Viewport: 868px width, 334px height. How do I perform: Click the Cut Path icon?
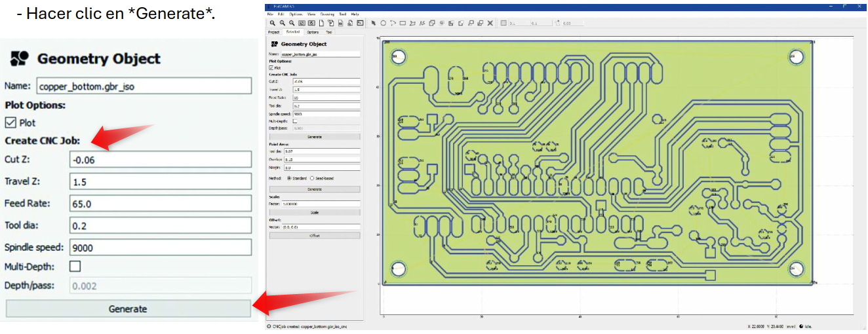461,23
